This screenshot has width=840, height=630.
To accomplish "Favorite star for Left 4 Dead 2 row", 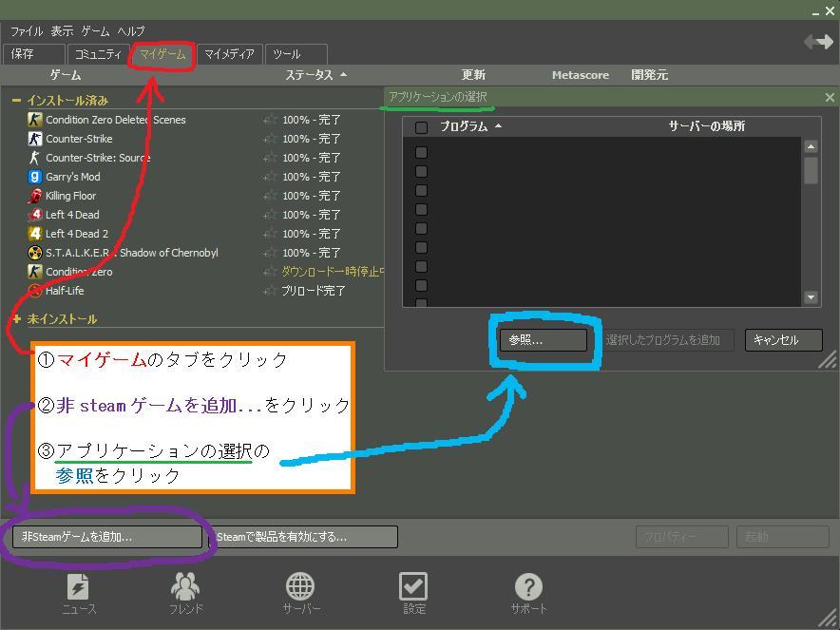I will (x=270, y=234).
